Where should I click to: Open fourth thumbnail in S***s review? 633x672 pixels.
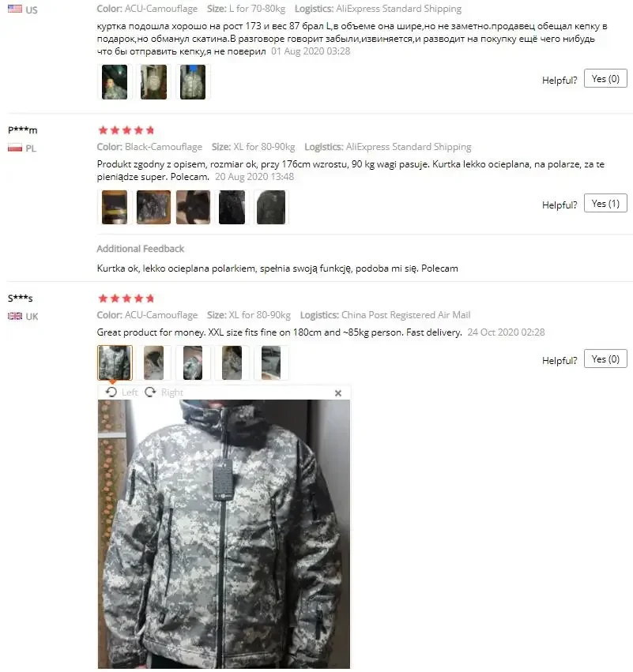232,362
